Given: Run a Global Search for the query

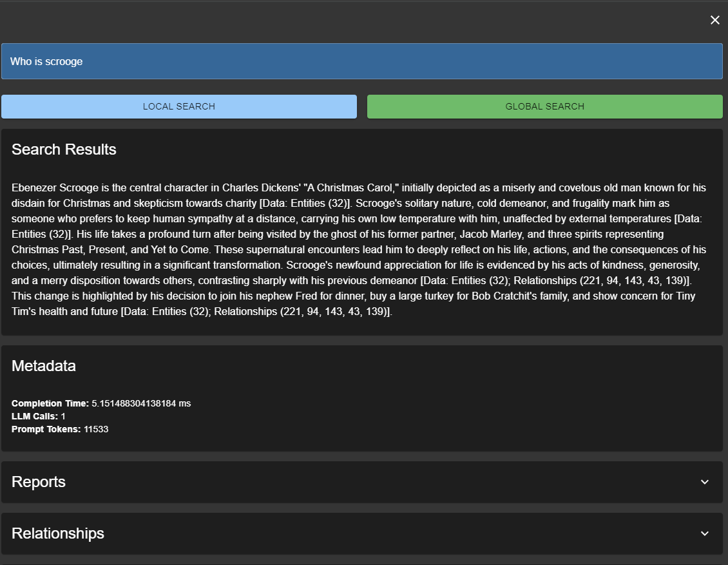Looking at the screenshot, I should point(544,106).
